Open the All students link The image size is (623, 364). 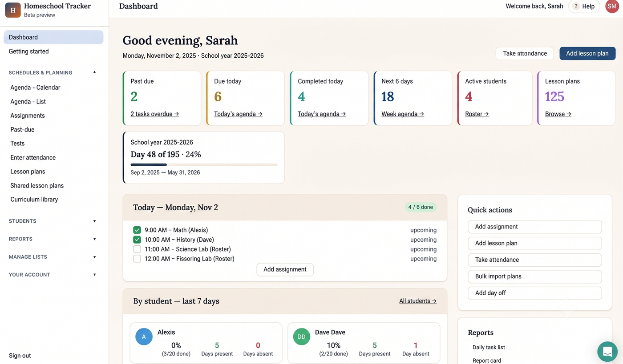point(418,301)
